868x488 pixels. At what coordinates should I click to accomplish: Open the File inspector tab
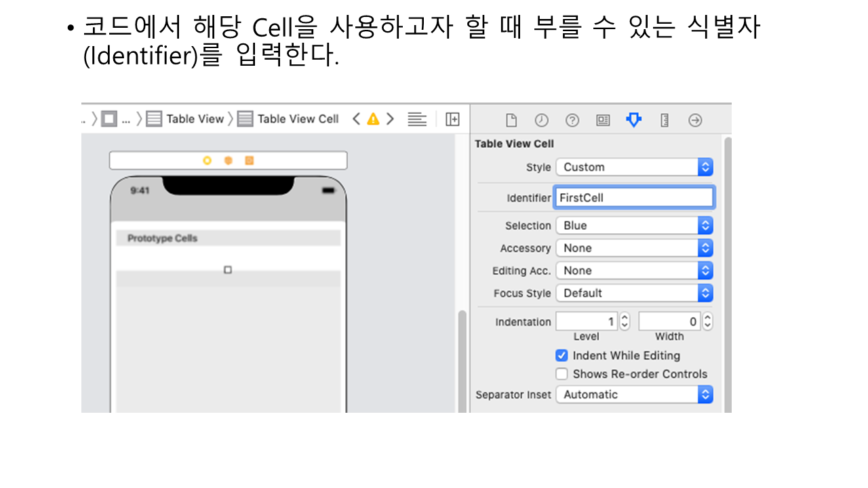pyautogui.click(x=511, y=120)
